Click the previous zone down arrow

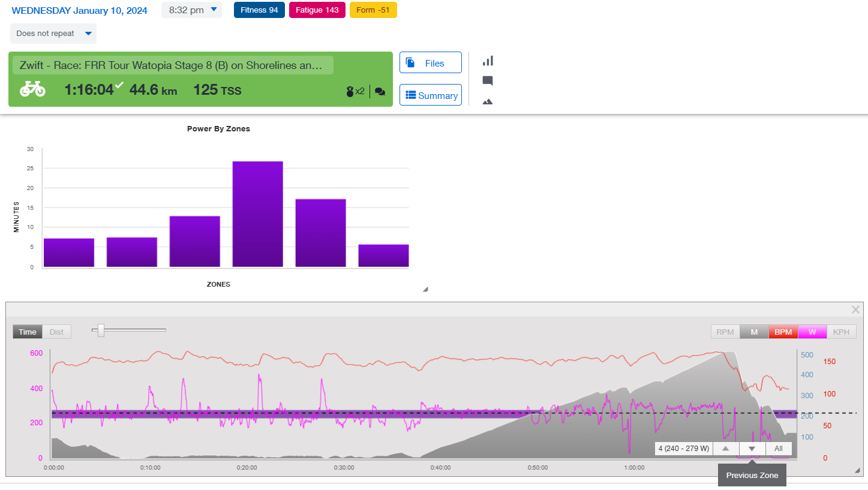click(x=752, y=449)
